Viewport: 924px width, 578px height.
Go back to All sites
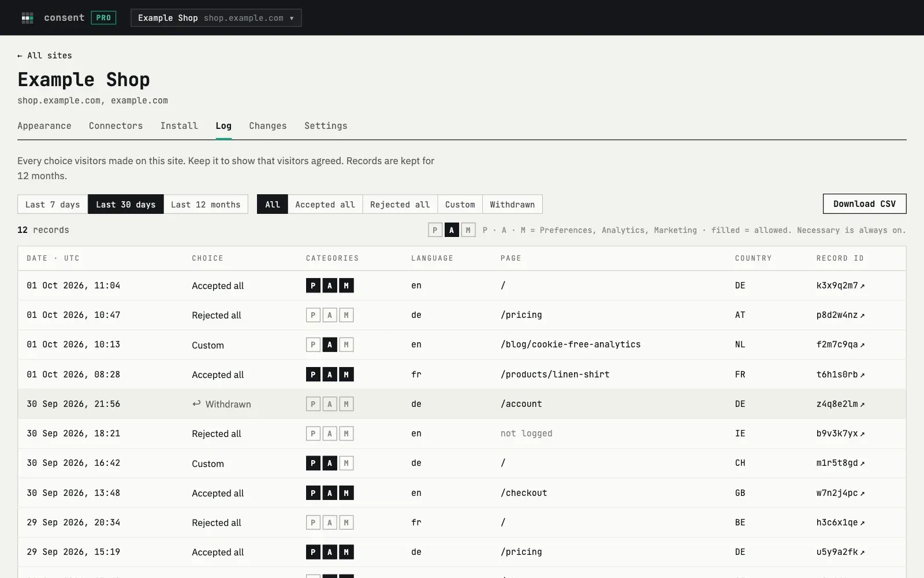(x=44, y=55)
